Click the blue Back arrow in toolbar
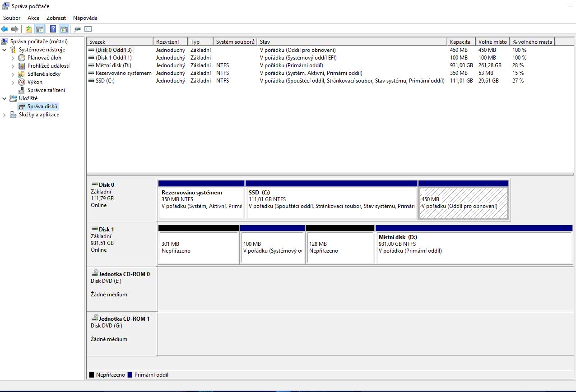This screenshot has width=576, height=392. pyautogui.click(x=5, y=29)
